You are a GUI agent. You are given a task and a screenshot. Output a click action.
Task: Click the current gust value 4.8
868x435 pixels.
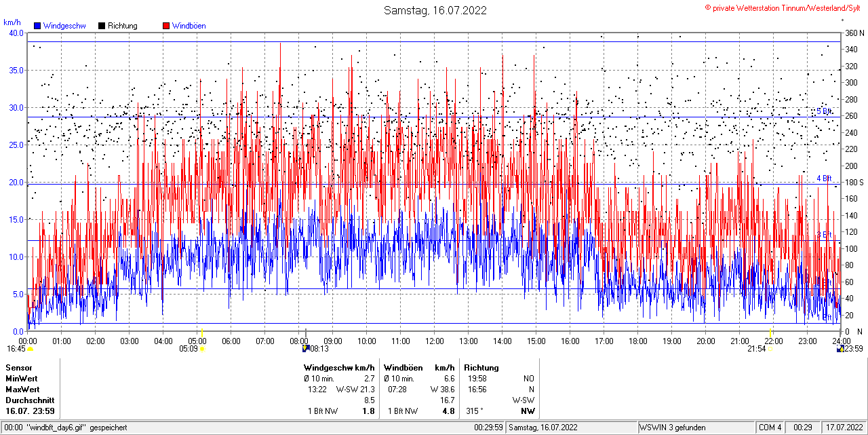[x=448, y=411]
